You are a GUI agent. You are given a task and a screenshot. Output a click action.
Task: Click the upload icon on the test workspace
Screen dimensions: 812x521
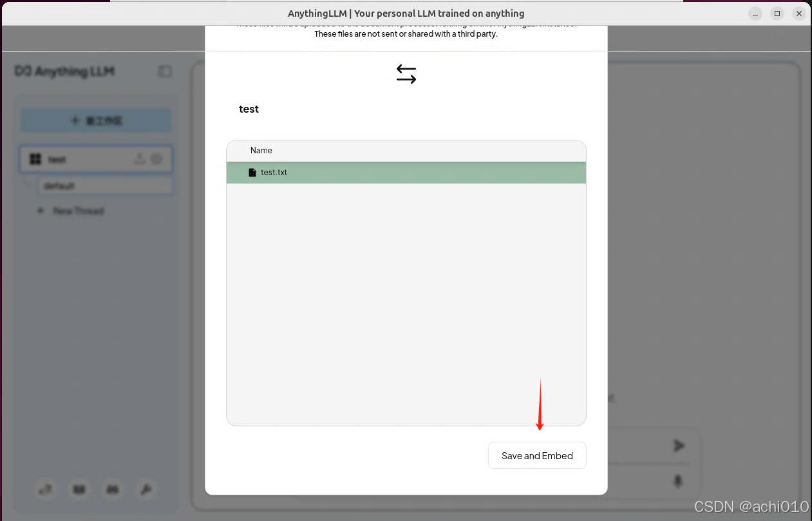pos(140,159)
